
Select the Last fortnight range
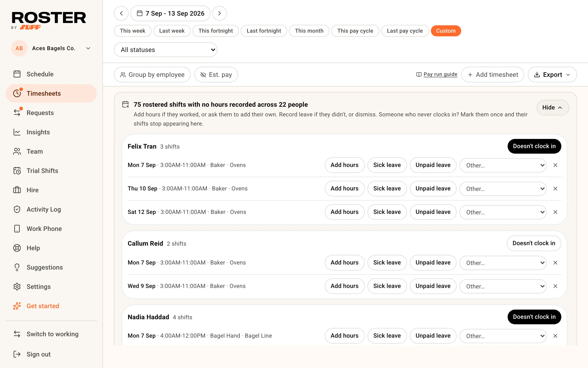(264, 31)
